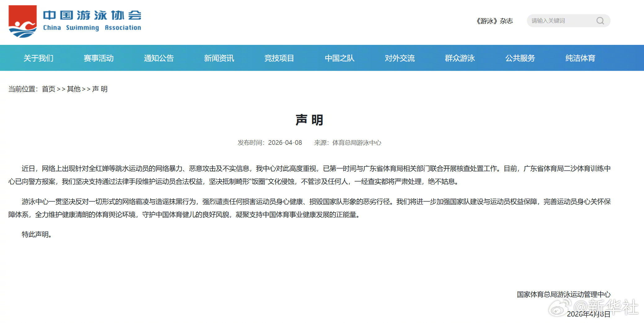Select the 纯洁体育 navigation item
The width and height of the screenshot is (644, 323).
[580, 58]
